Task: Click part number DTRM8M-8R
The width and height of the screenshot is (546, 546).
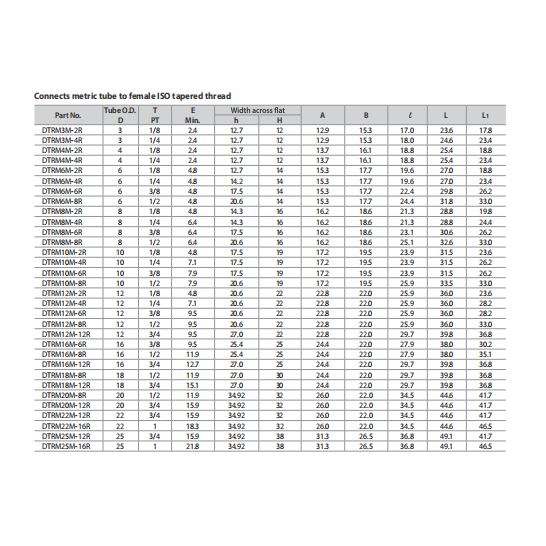Action: tap(62, 243)
